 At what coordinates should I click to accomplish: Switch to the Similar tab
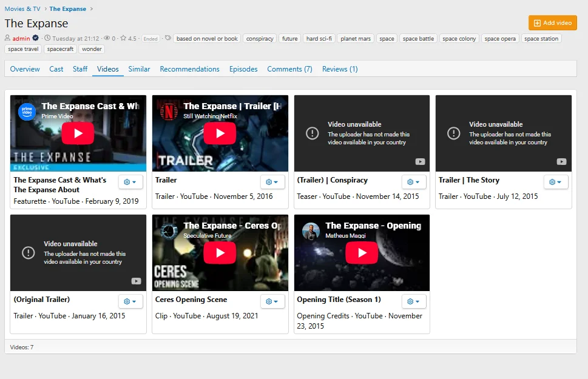click(x=139, y=69)
